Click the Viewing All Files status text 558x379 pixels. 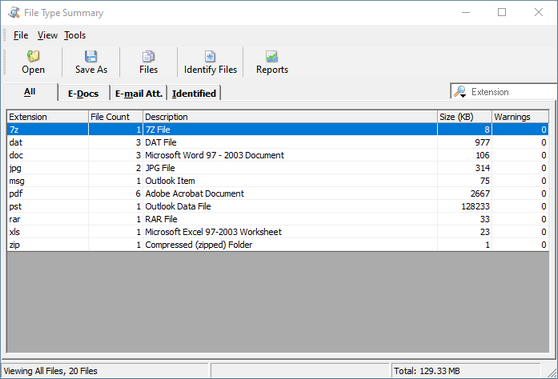[x=50, y=371]
